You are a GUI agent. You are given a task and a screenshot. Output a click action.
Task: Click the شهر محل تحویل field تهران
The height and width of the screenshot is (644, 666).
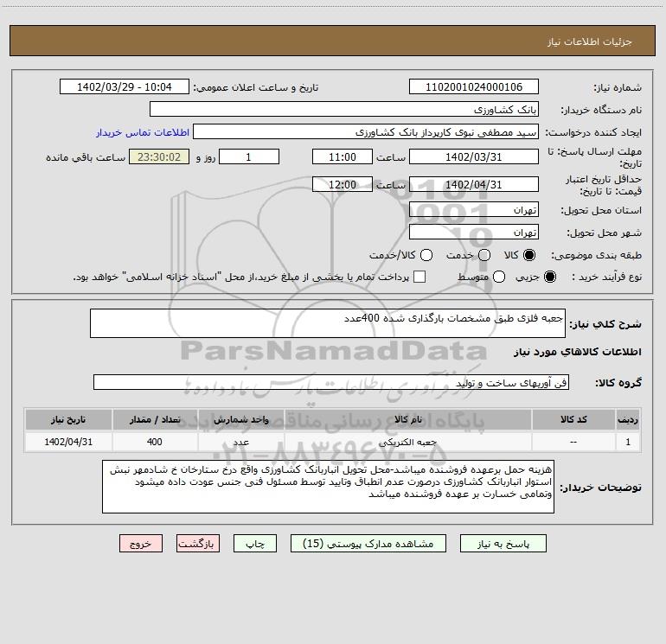(474, 232)
